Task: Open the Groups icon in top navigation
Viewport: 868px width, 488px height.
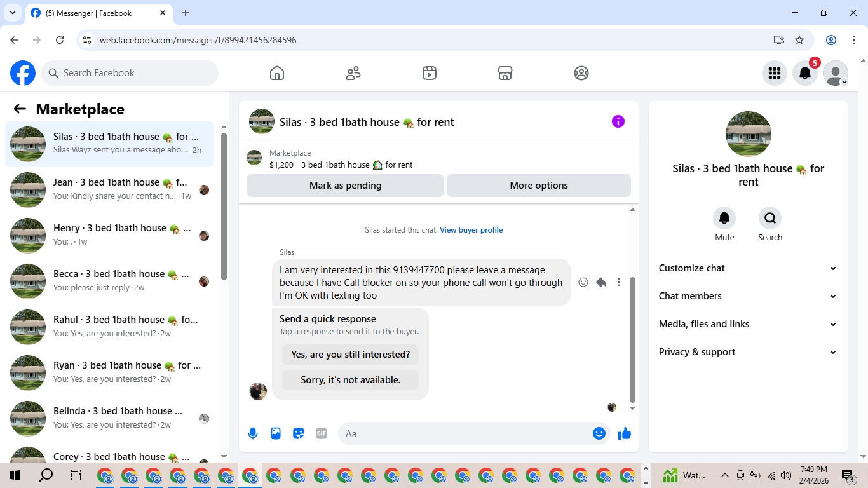Action: pyautogui.click(x=581, y=73)
